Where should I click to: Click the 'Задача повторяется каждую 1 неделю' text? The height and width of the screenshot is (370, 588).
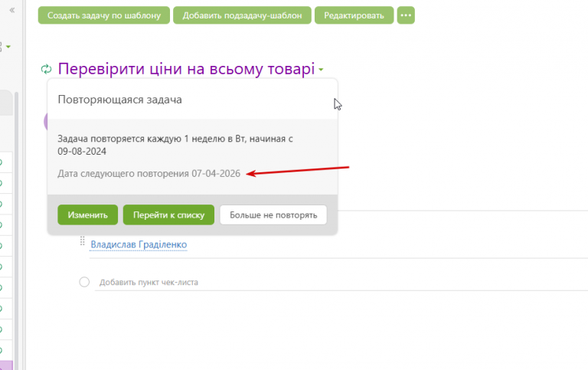click(x=175, y=145)
